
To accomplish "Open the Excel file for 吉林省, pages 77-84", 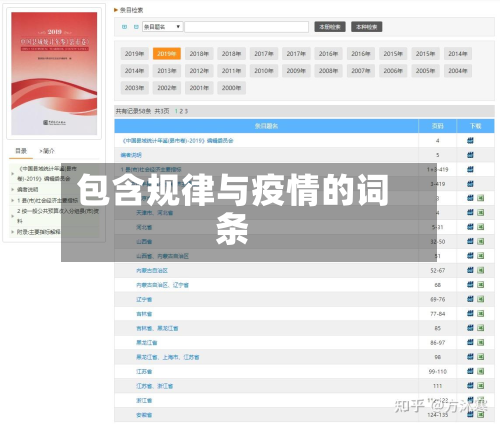I will (480, 314).
